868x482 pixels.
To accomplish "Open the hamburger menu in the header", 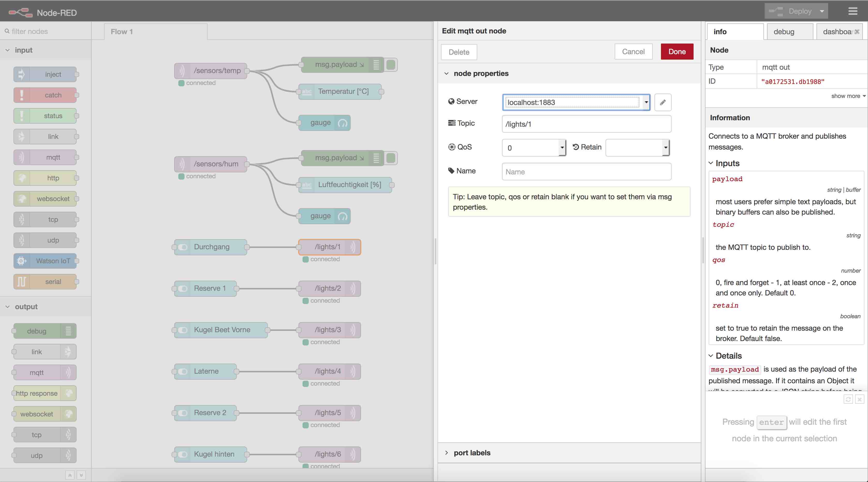I will pos(852,11).
